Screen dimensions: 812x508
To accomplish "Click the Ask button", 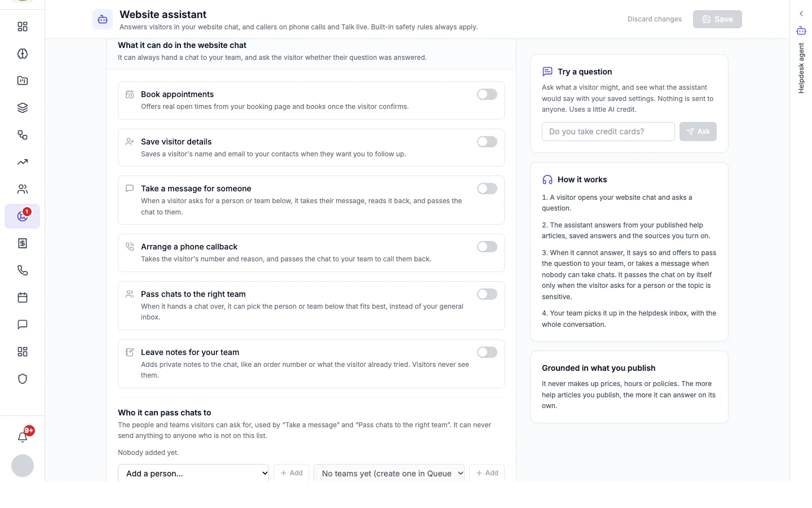I will (x=698, y=132).
